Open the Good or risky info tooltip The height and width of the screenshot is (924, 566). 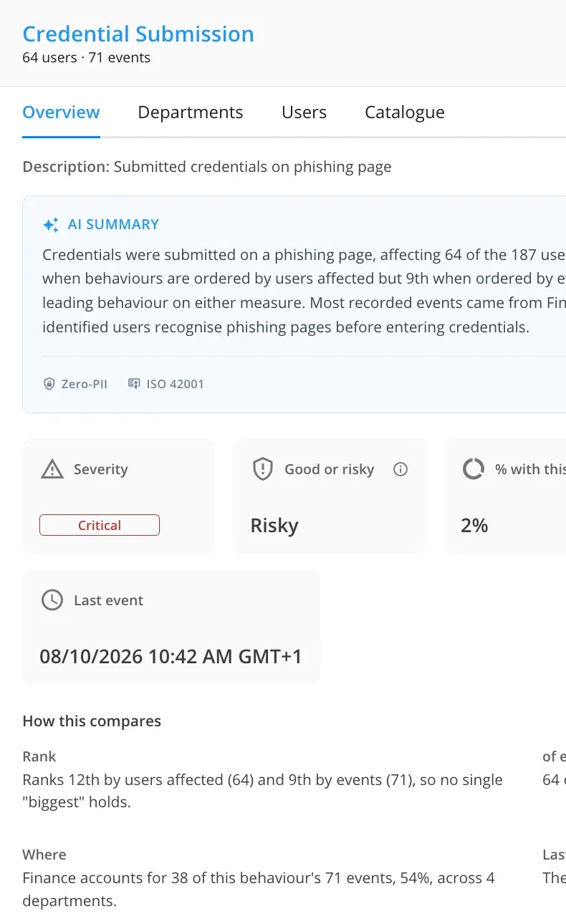point(401,469)
